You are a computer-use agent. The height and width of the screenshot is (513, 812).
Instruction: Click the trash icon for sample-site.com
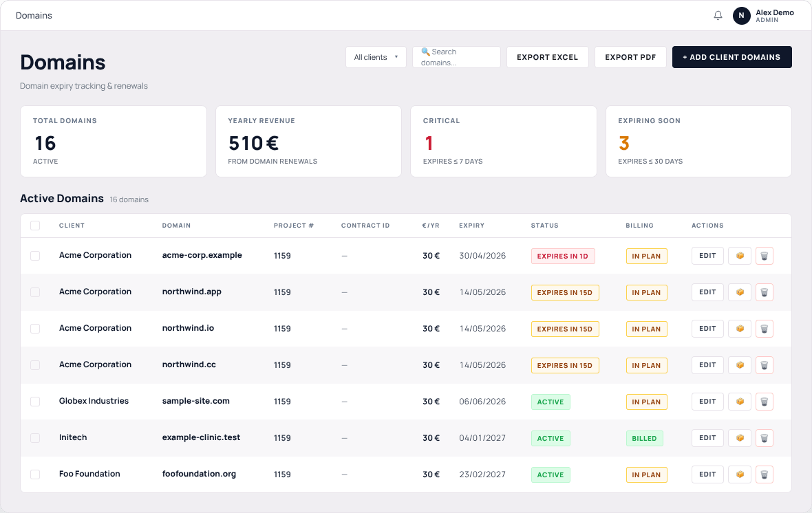coord(765,401)
